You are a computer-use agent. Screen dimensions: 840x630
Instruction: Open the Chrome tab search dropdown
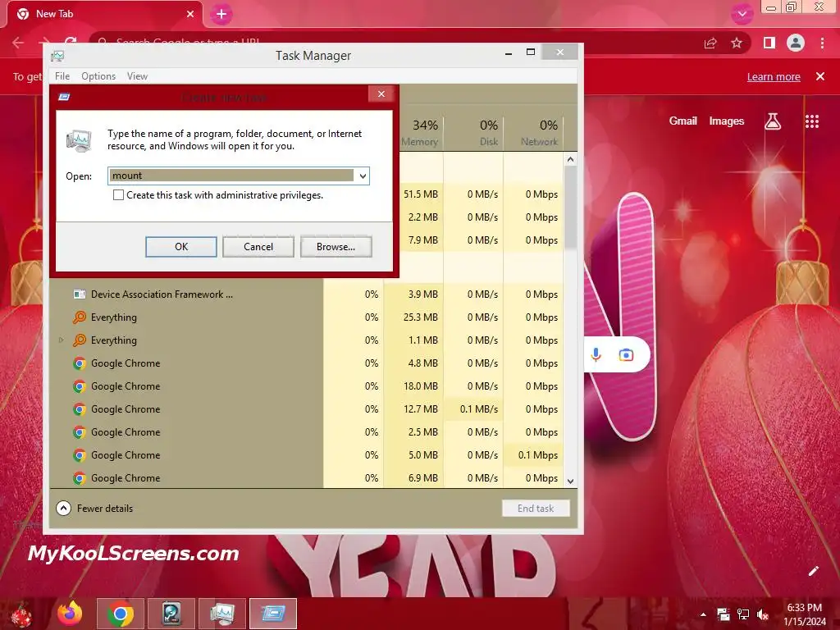[x=742, y=15]
